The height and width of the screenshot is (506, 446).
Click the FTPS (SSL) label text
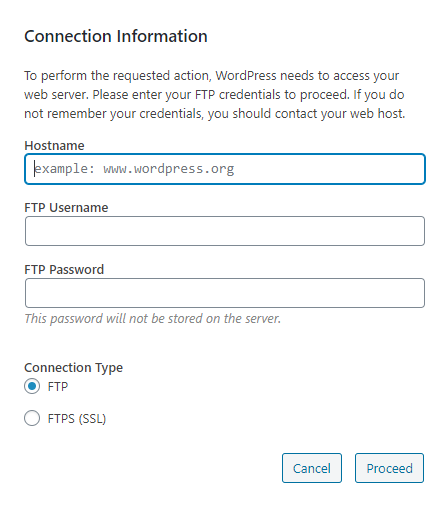pos(77,419)
